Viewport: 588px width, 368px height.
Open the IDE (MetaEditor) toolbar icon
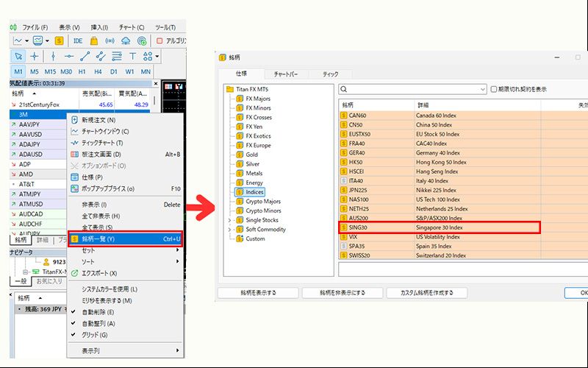click(78, 40)
